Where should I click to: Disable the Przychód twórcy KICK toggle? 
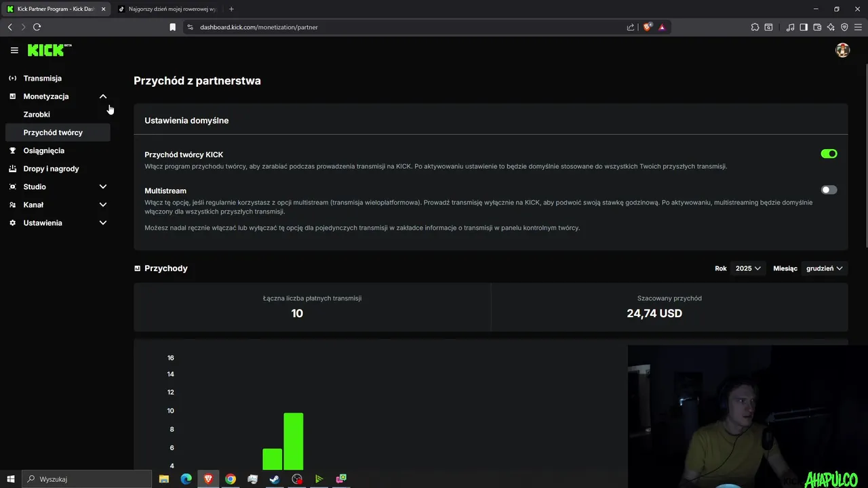coord(829,154)
